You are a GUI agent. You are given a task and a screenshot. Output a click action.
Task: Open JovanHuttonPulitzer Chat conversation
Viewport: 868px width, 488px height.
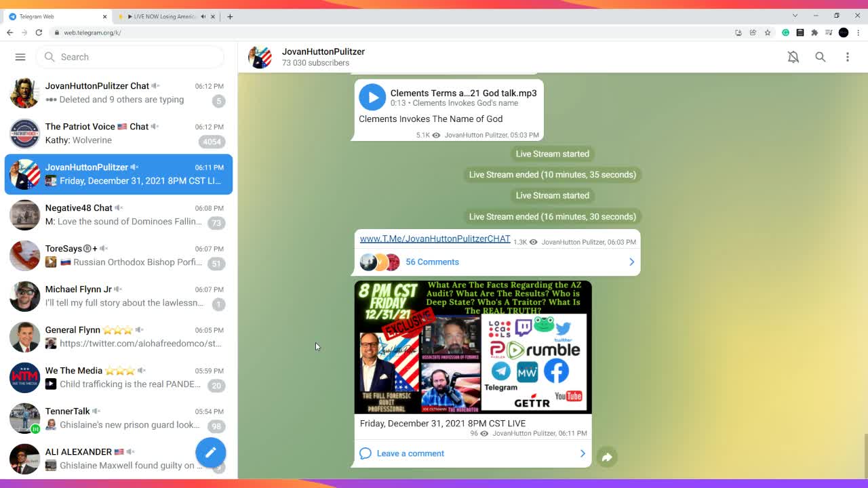(x=119, y=93)
